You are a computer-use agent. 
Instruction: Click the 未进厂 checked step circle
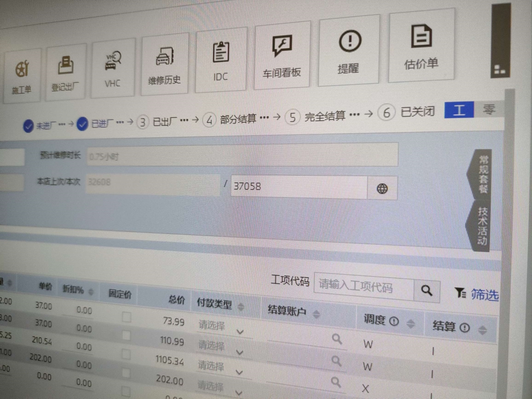click(x=28, y=126)
